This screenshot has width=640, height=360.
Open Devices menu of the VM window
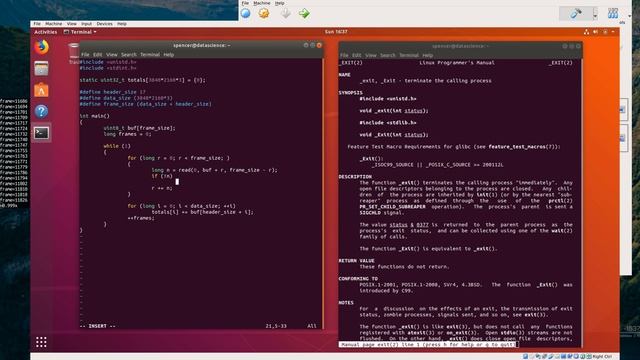tap(104, 24)
